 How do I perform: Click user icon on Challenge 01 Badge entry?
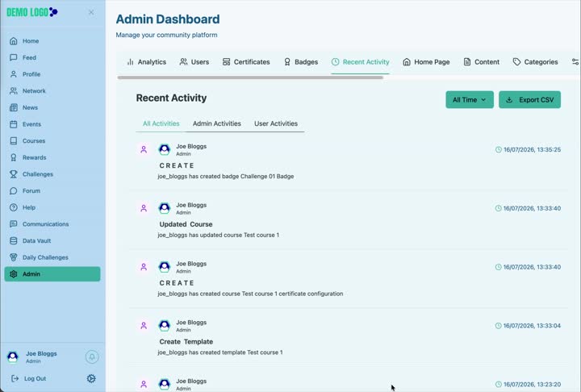(x=144, y=150)
